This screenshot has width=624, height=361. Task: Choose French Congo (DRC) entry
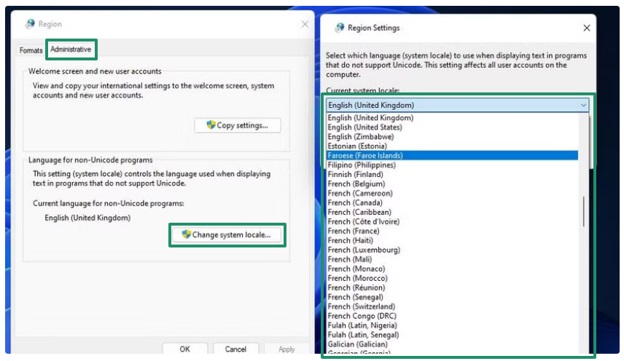tap(452, 316)
